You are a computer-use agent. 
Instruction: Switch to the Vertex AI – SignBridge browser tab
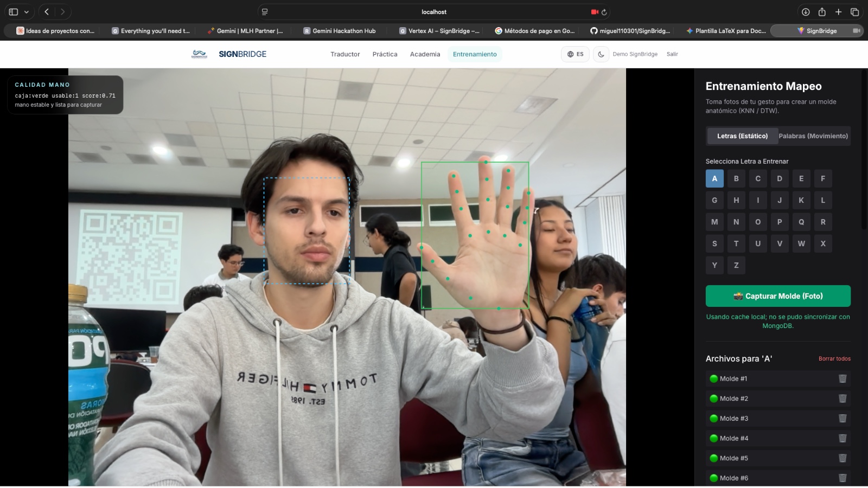[x=439, y=31]
